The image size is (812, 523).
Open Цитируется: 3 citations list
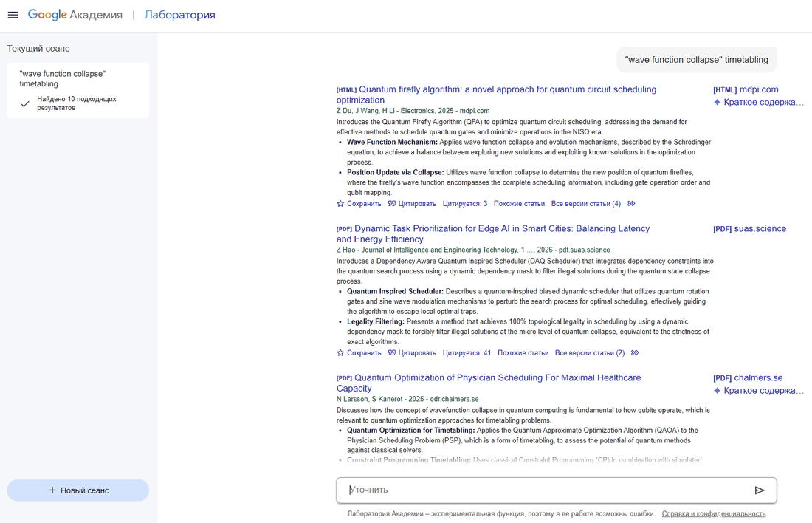click(465, 204)
